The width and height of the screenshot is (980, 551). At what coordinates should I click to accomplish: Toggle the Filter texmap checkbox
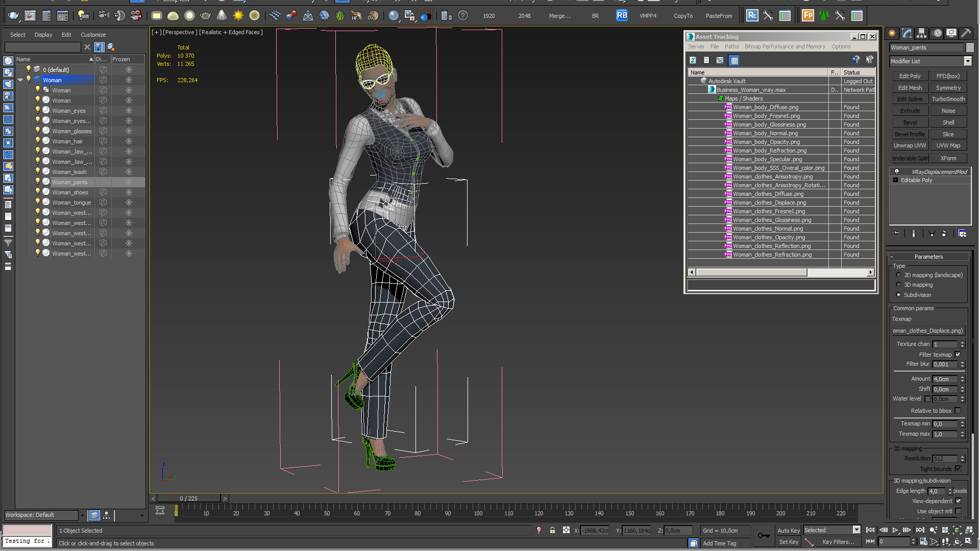click(x=958, y=355)
